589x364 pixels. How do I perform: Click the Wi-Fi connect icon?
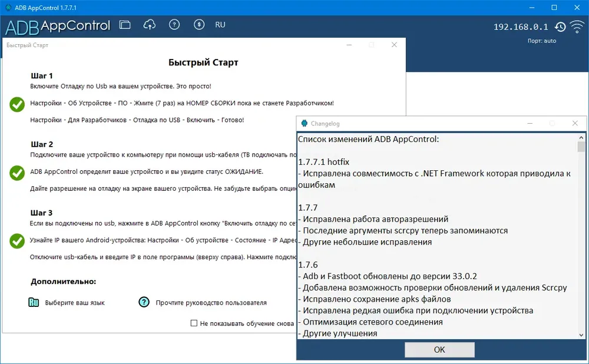click(577, 27)
